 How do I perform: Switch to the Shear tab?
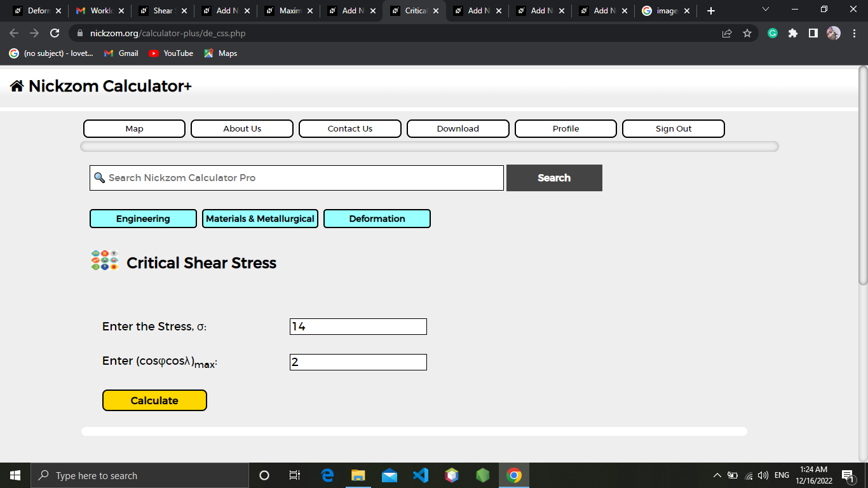(163, 11)
